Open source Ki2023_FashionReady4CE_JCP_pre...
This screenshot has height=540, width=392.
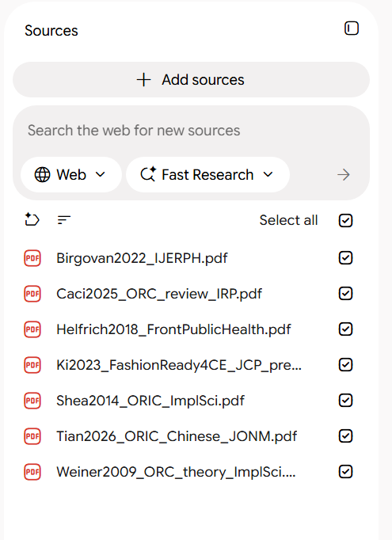click(x=179, y=365)
